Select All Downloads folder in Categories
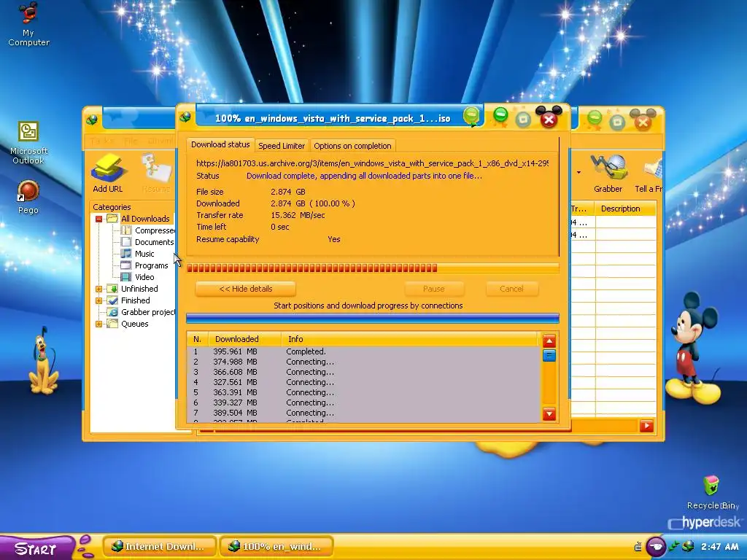747x560 pixels. 139,219
